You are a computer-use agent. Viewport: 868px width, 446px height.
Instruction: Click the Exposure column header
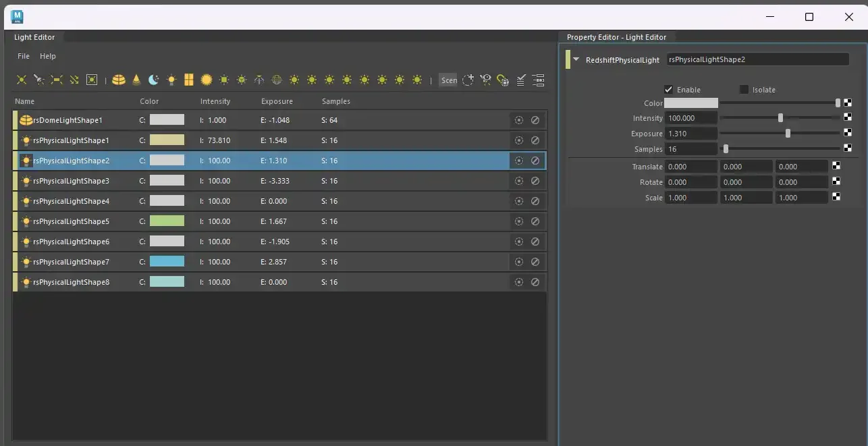[x=277, y=101]
